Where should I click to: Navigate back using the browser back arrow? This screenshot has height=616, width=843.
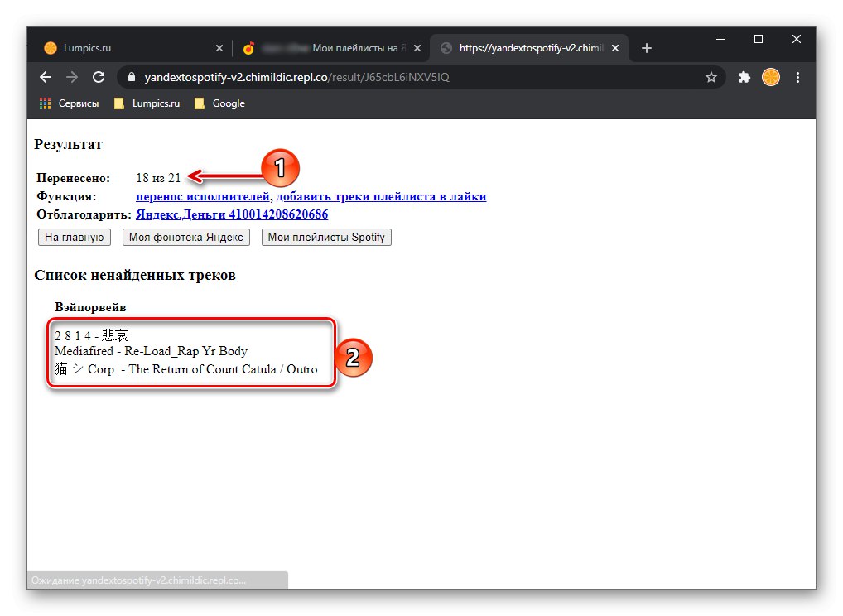[45, 77]
